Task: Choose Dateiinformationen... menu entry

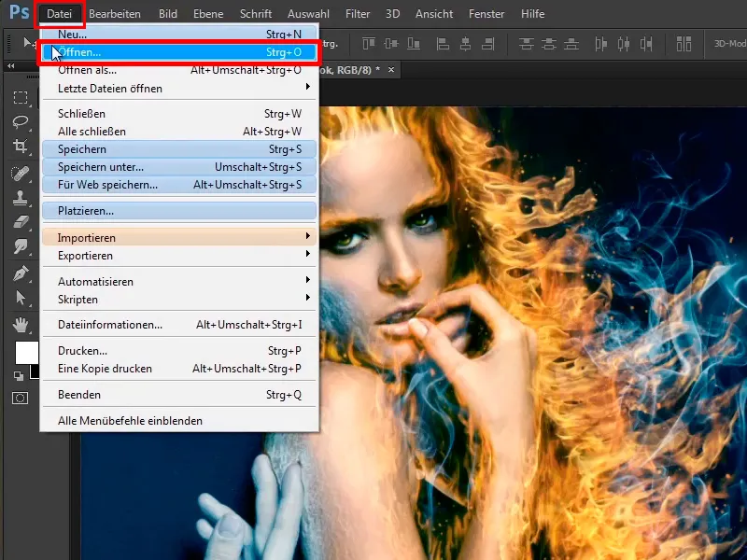Action: point(179,325)
